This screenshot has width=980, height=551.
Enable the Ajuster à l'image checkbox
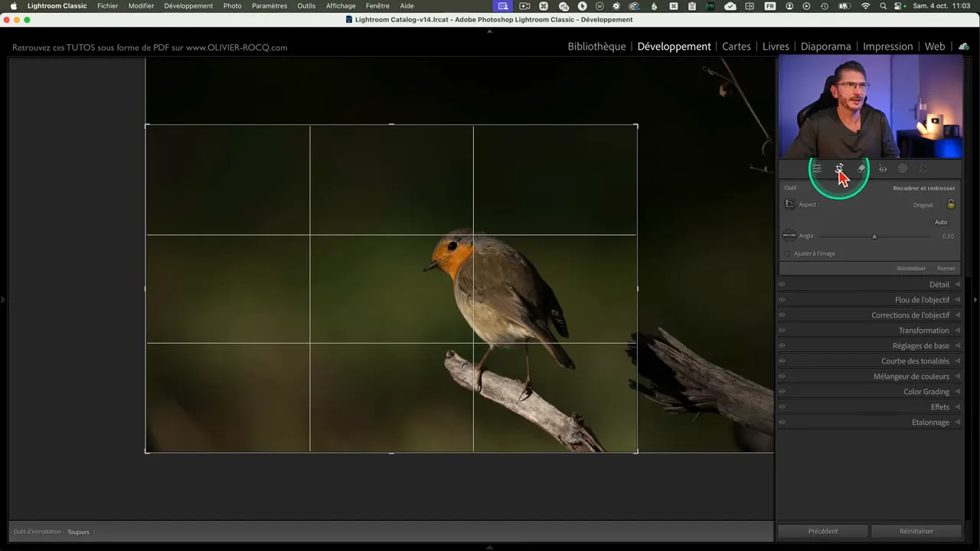(x=787, y=253)
